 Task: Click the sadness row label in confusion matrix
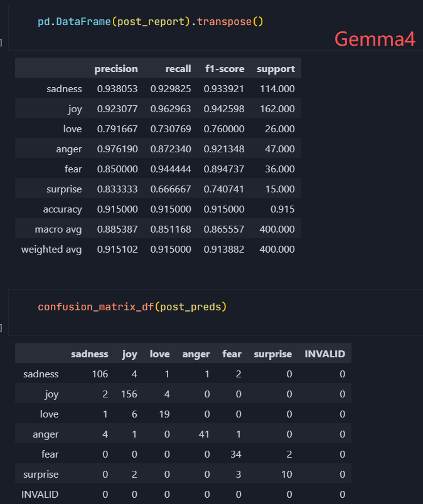[41, 374]
